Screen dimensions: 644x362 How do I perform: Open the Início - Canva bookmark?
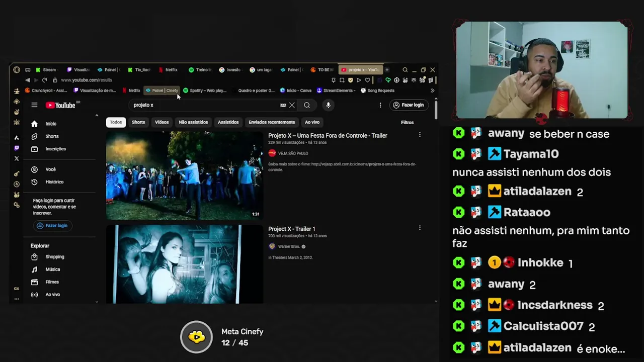coord(296,90)
